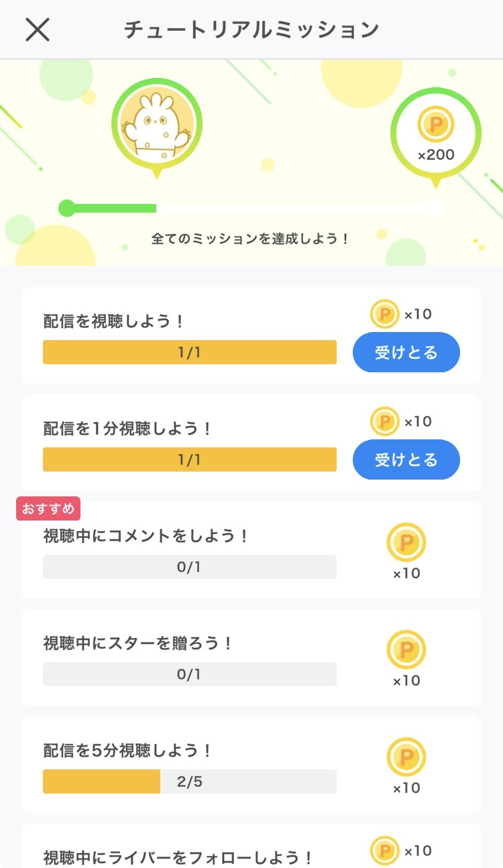Screen dimensions: 503x868
Task: Tap coin icon of 配信を視聴しよう mission
Action: click(x=384, y=314)
